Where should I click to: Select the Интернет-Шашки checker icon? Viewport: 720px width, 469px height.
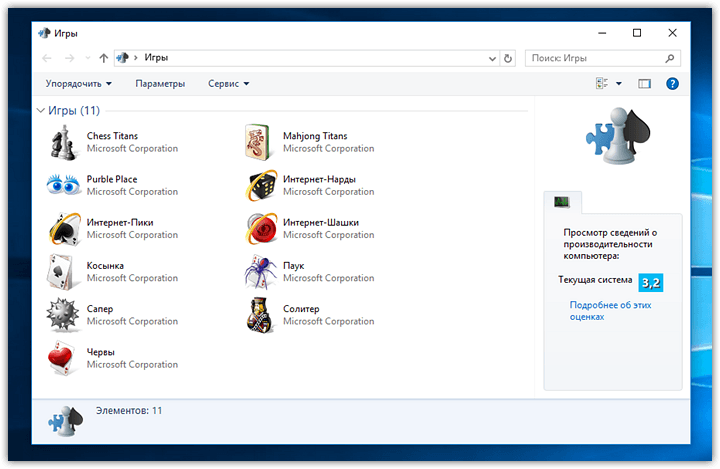pyautogui.click(x=261, y=229)
